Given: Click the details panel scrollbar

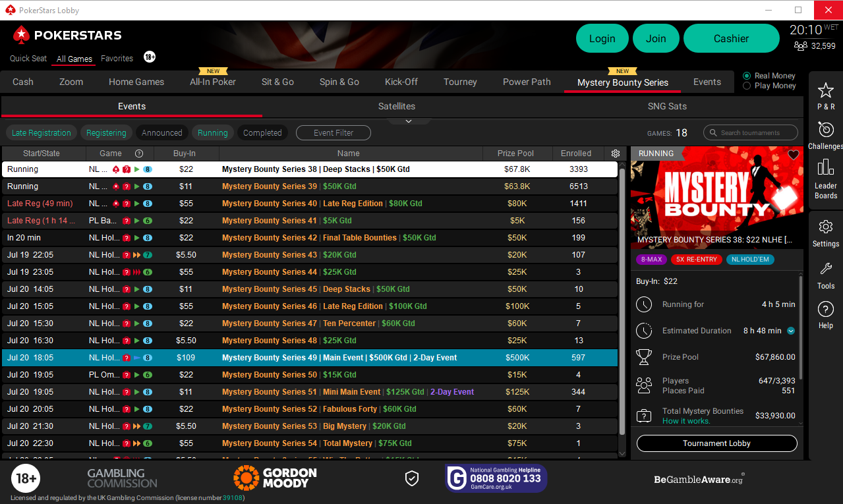Looking at the screenshot, I should (801, 329).
